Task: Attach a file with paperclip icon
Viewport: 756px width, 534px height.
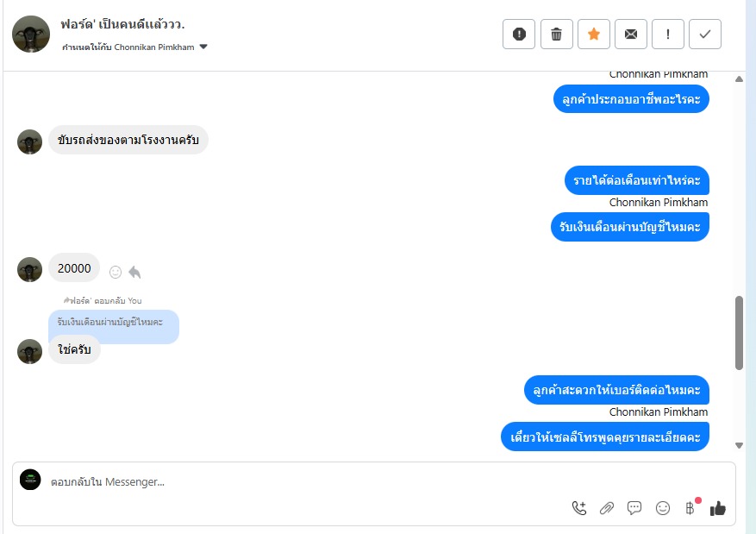Action: pos(607,508)
